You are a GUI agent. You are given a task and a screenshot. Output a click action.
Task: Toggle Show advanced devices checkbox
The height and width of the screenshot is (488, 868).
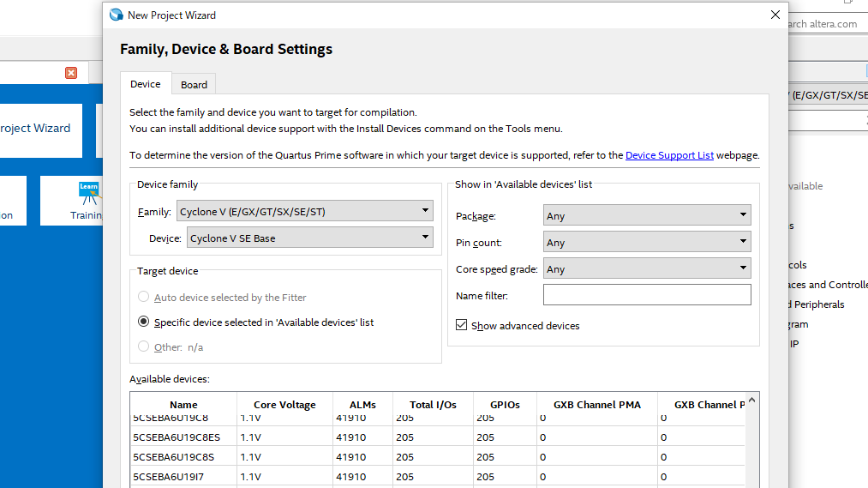(x=462, y=325)
